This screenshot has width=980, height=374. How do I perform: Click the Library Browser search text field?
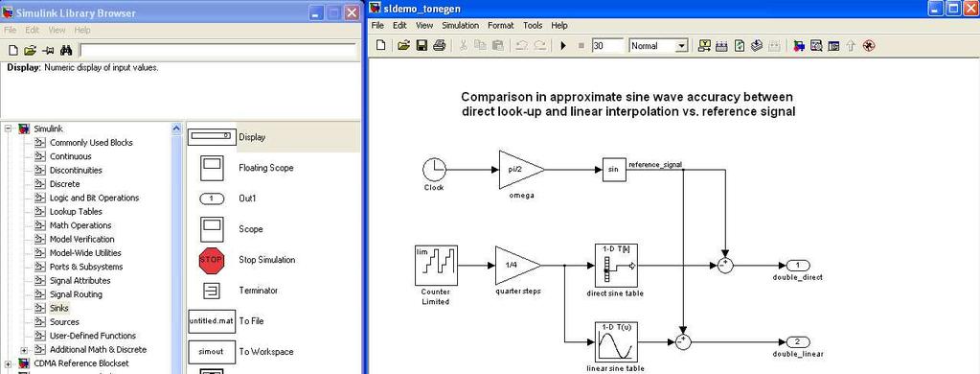[x=218, y=51]
